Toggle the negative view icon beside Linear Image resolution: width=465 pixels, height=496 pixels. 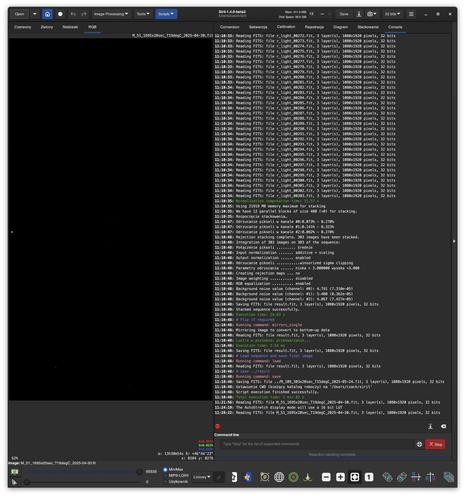pyautogui.click(x=219, y=477)
